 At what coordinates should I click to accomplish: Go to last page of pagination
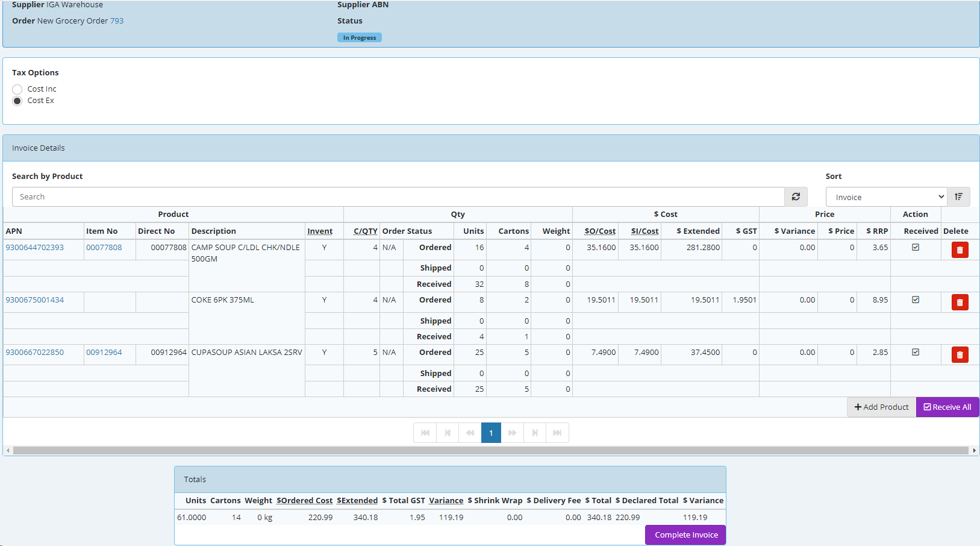click(557, 433)
